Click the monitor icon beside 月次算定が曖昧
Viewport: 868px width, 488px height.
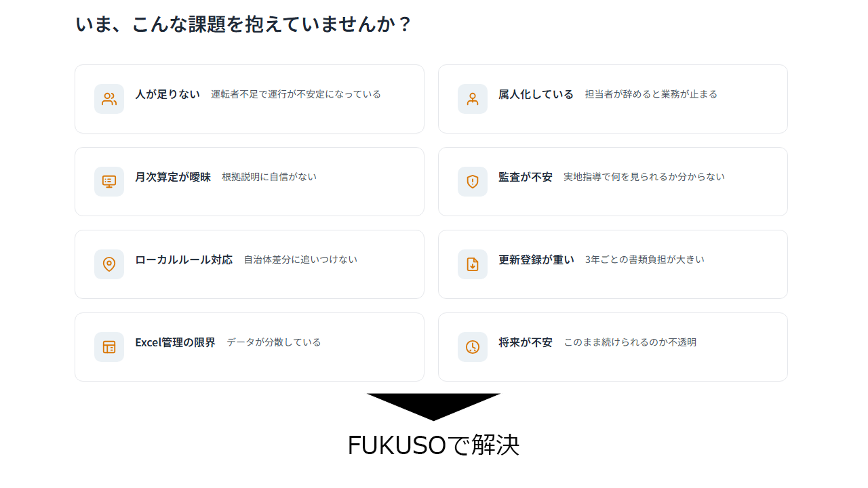tap(108, 182)
